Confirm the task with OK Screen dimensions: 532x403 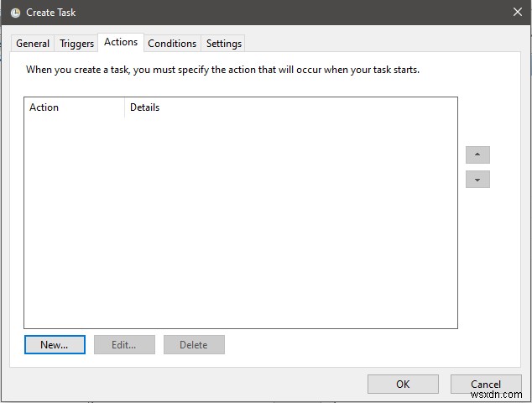pyautogui.click(x=403, y=384)
